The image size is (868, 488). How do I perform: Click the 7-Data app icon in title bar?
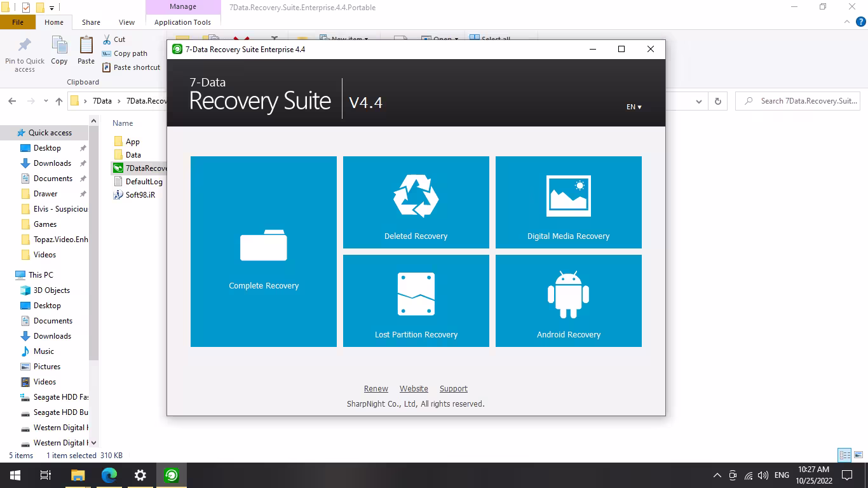tap(177, 50)
